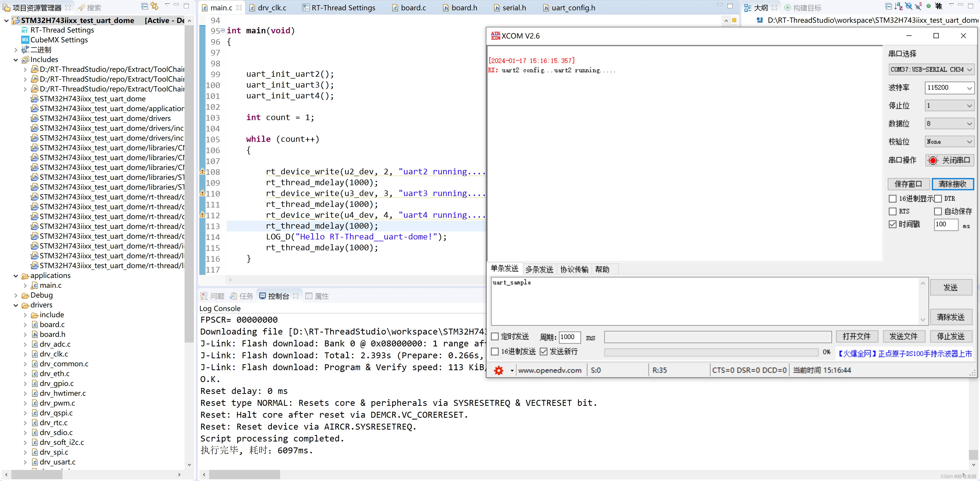980x481 pixels.
Task: Click the uart_sample send text field
Action: pyautogui.click(x=704, y=301)
